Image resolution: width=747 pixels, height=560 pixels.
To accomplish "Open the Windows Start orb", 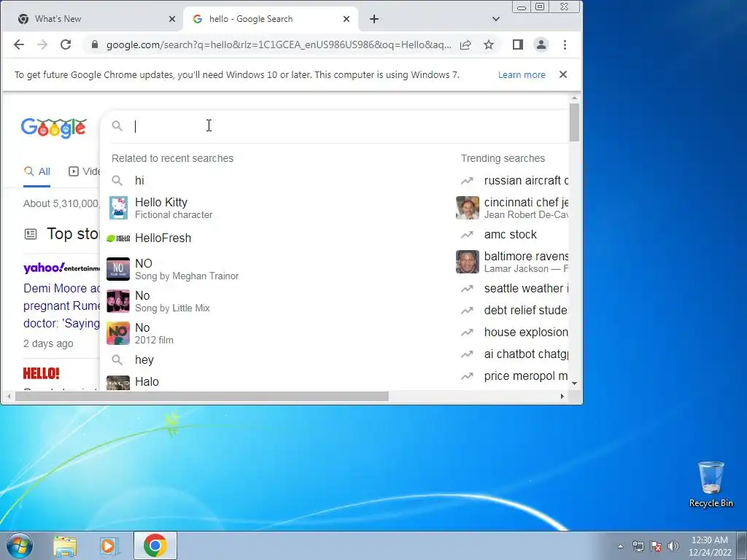I will point(20,545).
